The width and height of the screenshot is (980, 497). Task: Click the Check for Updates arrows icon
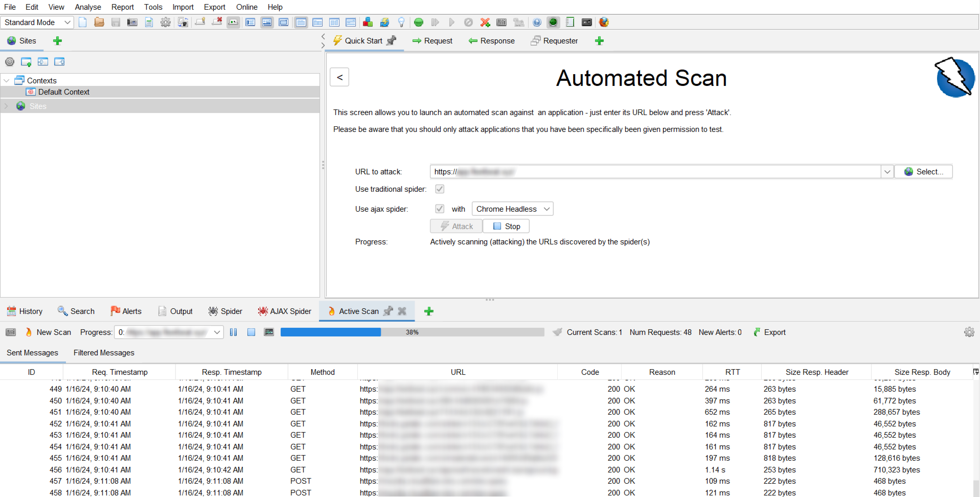pyautogui.click(x=384, y=22)
